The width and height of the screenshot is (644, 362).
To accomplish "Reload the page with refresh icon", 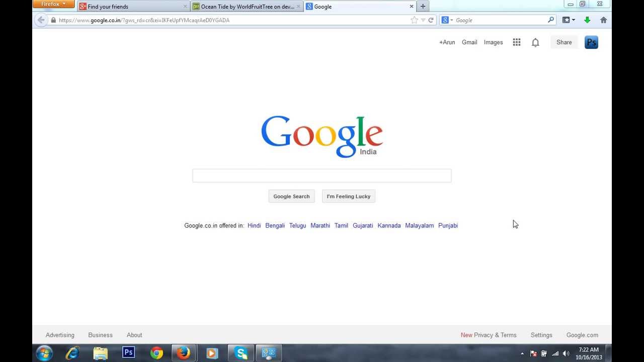I will point(431,20).
